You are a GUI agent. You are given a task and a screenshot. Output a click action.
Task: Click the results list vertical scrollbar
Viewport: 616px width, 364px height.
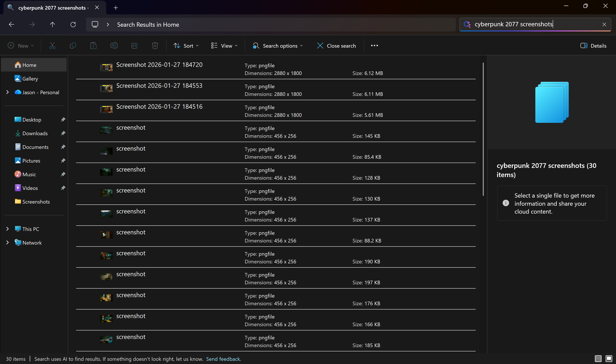point(483,129)
